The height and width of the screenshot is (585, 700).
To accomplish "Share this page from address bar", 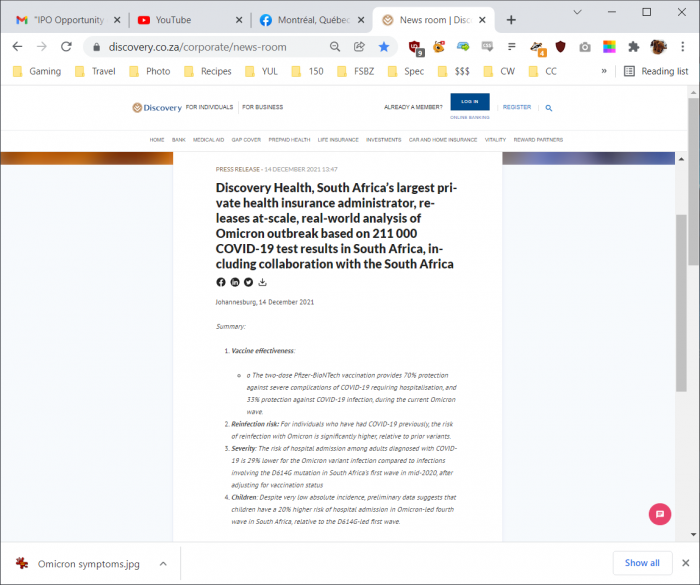I will tap(359, 46).
